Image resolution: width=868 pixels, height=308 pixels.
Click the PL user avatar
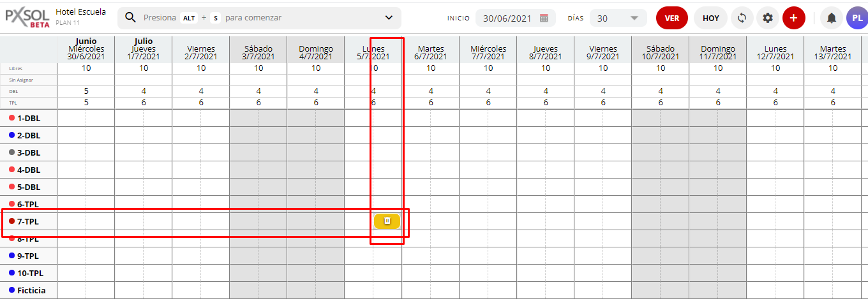857,18
